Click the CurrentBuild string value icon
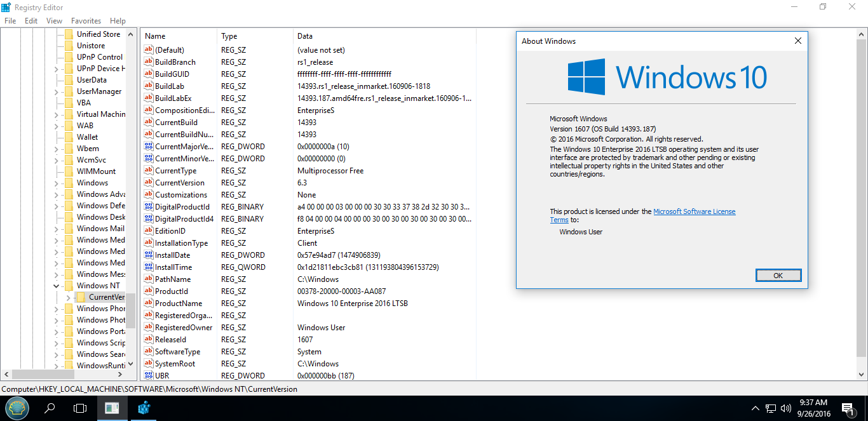The width and height of the screenshot is (868, 421). pyautogui.click(x=148, y=123)
